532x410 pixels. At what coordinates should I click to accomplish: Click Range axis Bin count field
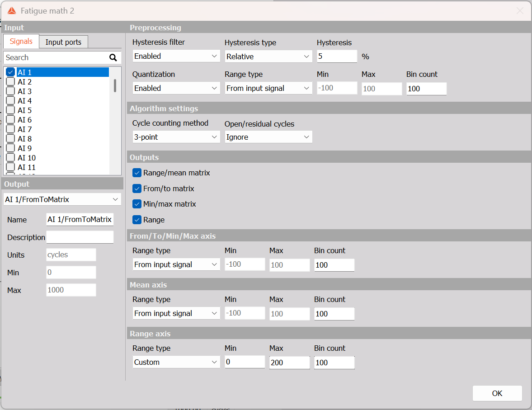(x=334, y=363)
